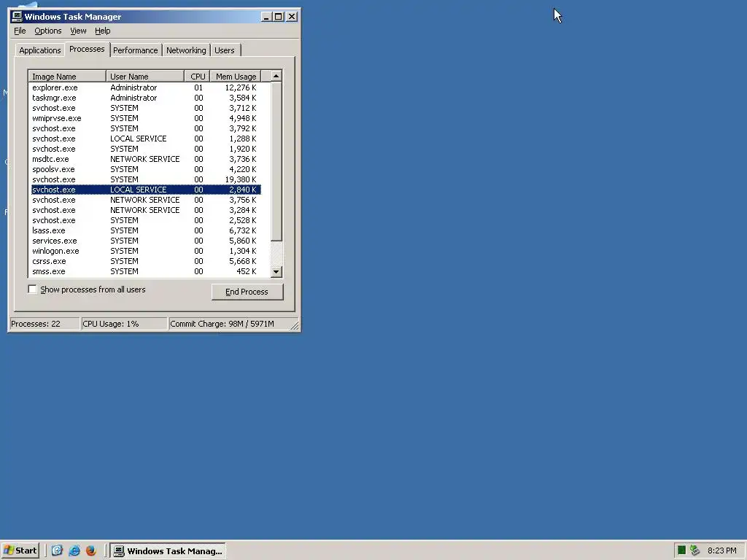Select the services.exe process

click(146, 241)
